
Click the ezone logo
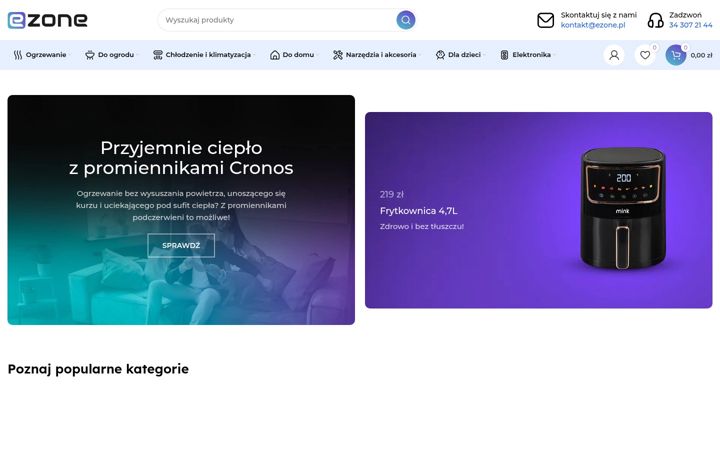[x=47, y=20]
